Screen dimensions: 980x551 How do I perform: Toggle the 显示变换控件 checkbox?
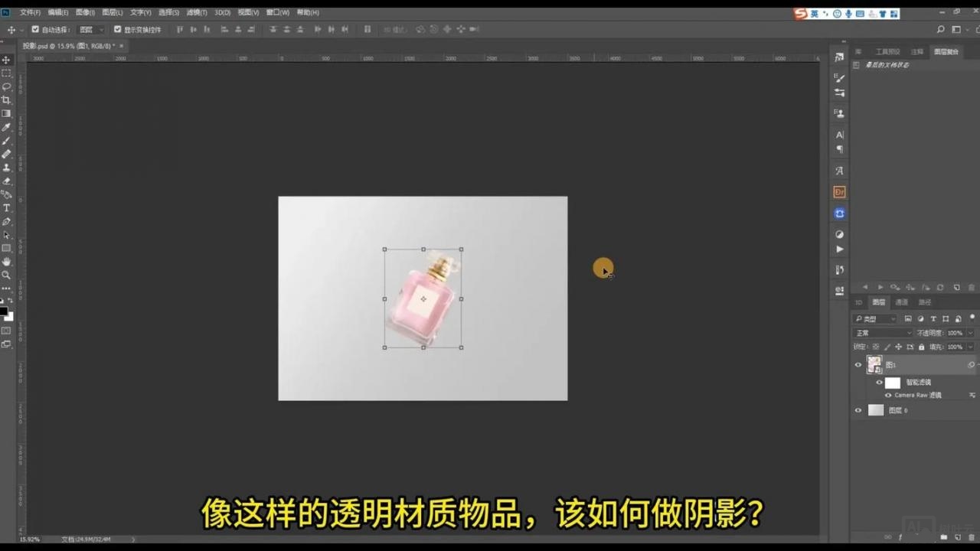coord(117,29)
